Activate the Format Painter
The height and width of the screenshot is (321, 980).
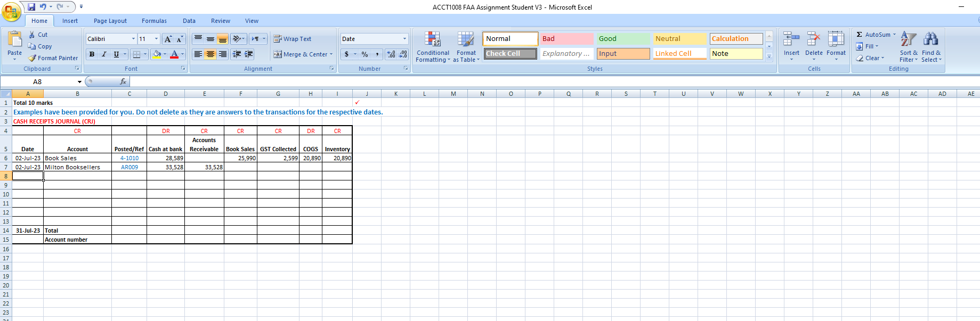pyautogui.click(x=53, y=58)
